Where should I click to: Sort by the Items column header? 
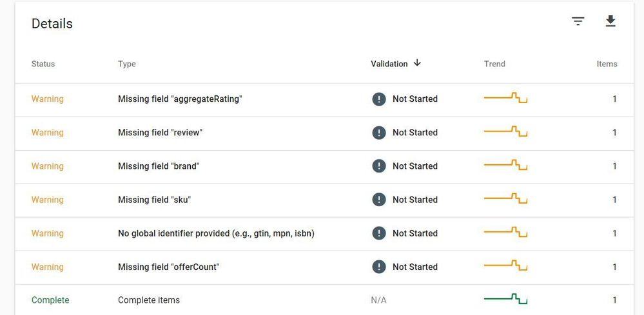coord(607,64)
